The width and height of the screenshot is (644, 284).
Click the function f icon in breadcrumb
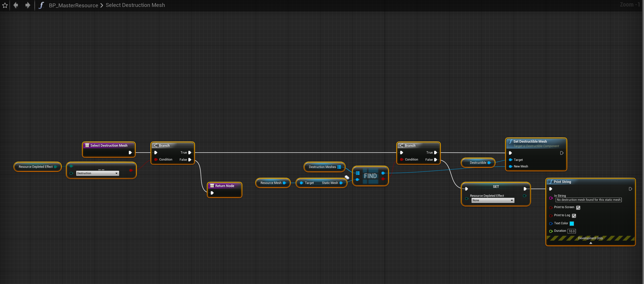(x=41, y=5)
